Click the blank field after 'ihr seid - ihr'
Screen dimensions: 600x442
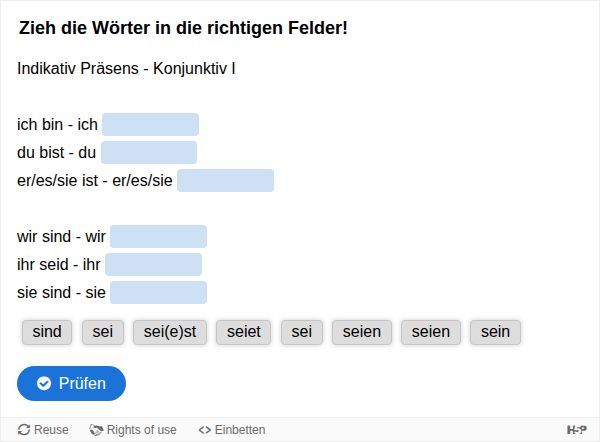pyautogui.click(x=153, y=264)
